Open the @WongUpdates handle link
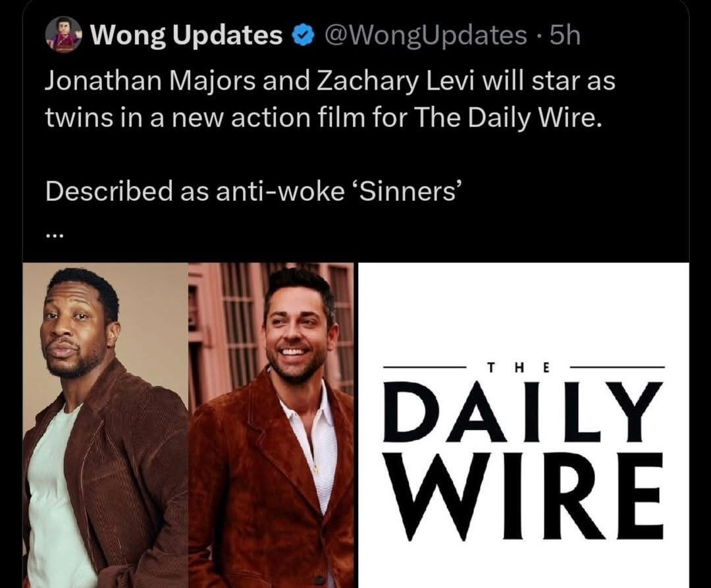The width and height of the screenshot is (711, 588). pos(424,35)
